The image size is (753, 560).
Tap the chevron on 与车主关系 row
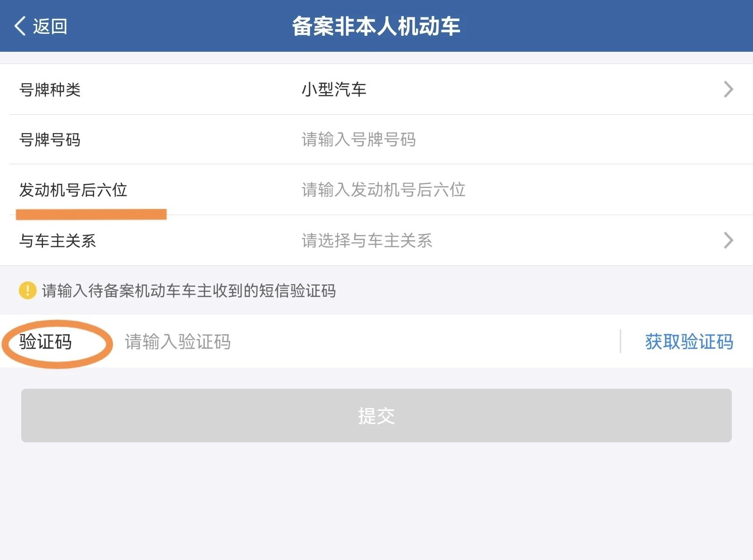pyautogui.click(x=728, y=240)
